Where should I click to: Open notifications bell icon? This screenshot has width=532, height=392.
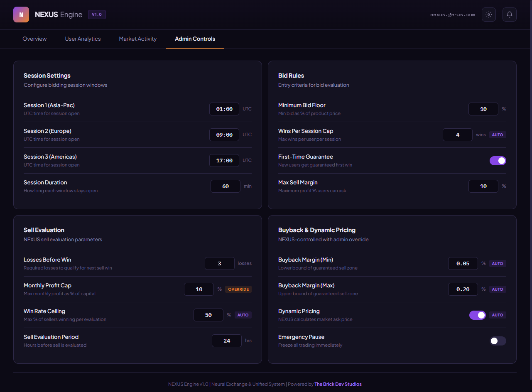tap(510, 15)
